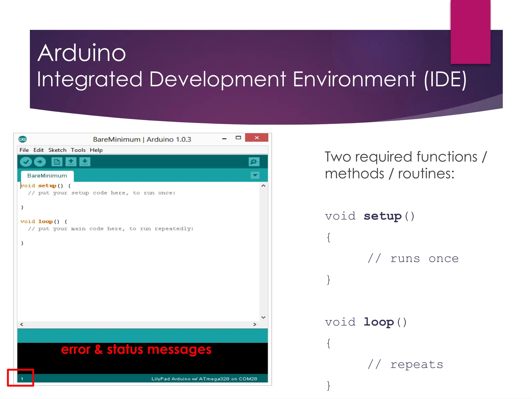Click the vertical scrollbar up arrow
This screenshot has height=399, width=532.
(x=263, y=186)
